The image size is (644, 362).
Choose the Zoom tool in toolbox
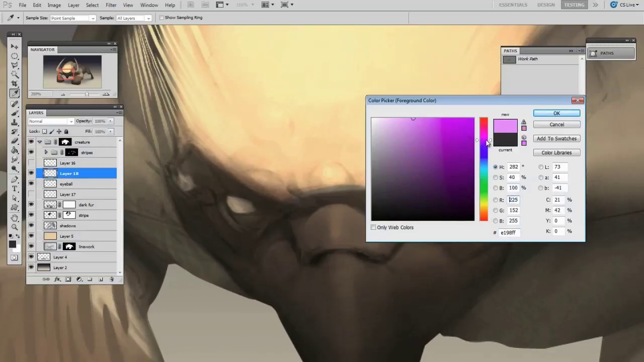pos(15,227)
